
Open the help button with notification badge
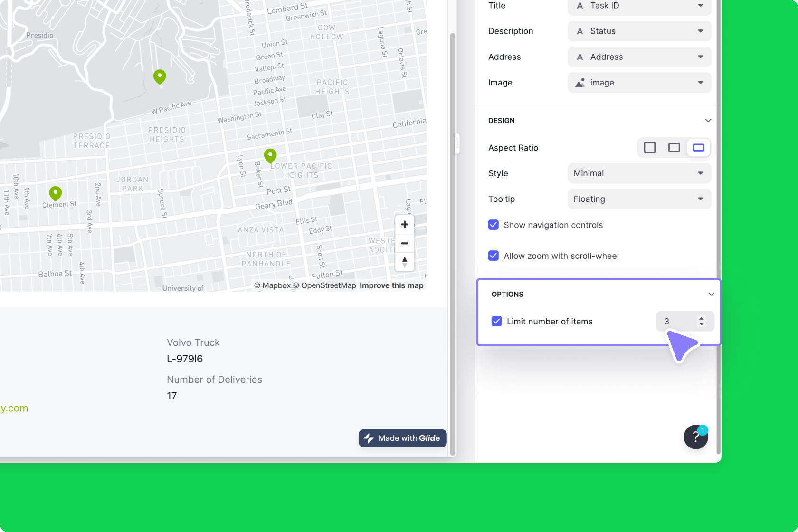pyautogui.click(x=695, y=437)
